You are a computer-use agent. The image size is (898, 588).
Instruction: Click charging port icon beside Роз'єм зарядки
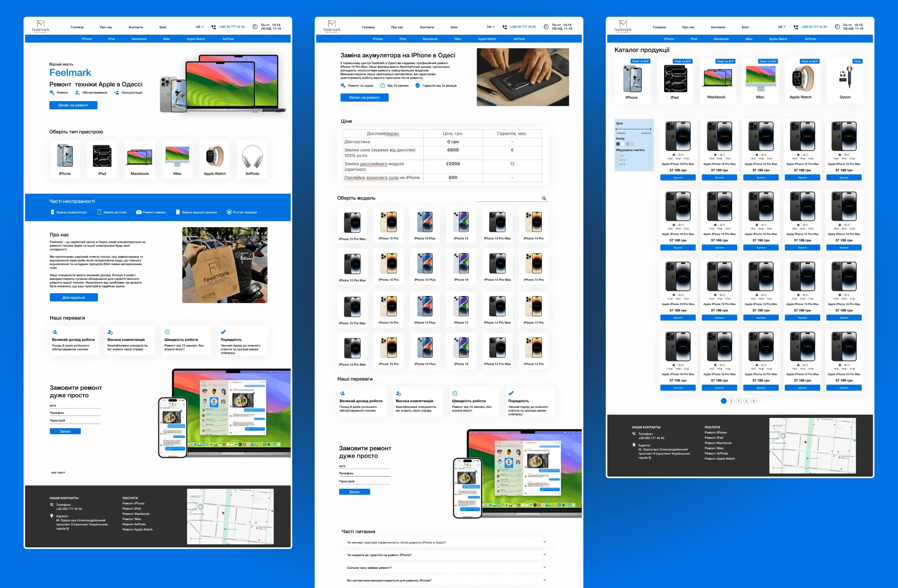(229, 212)
